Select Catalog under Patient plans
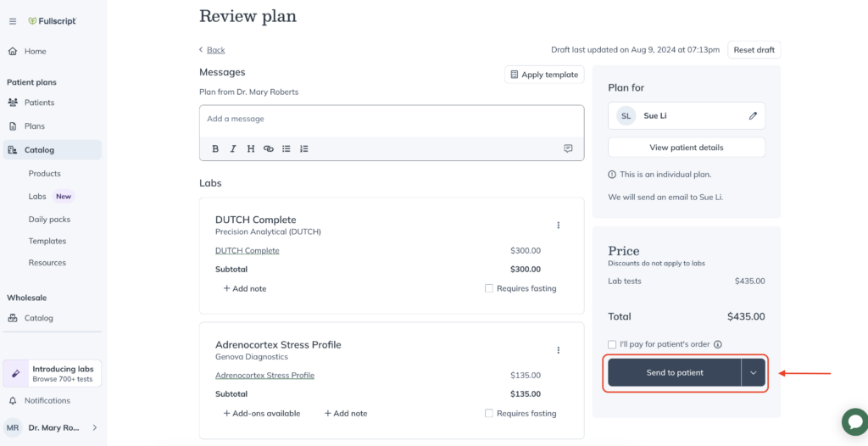Image resolution: width=868 pixels, height=446 pixels. [52, 149]
